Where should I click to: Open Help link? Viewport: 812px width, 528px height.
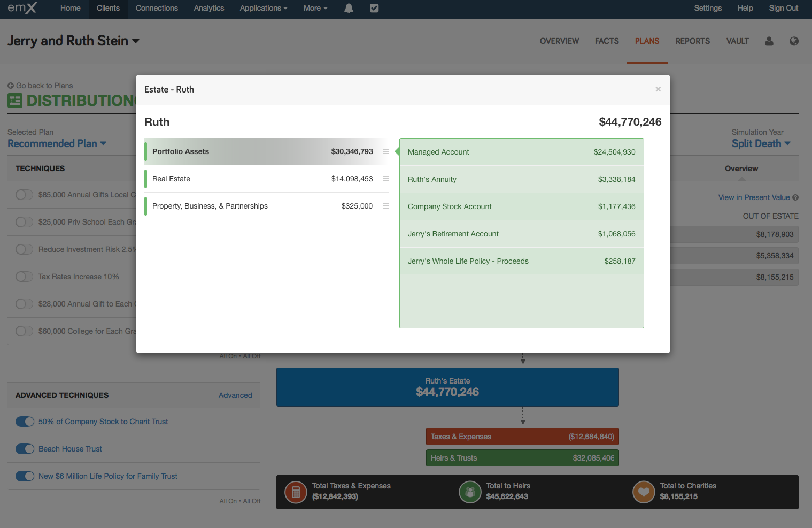(x=745, y=8)
